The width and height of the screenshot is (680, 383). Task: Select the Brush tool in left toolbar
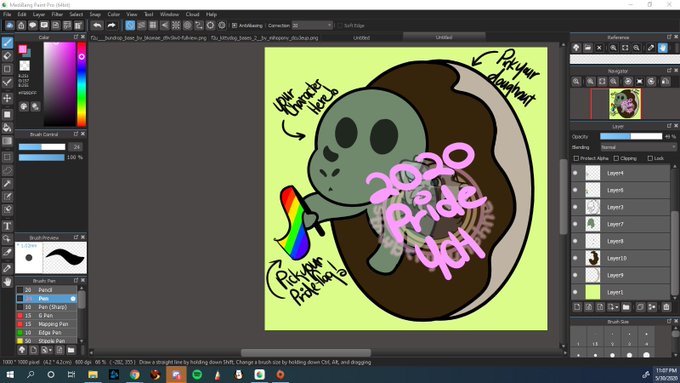click(7, 42)
